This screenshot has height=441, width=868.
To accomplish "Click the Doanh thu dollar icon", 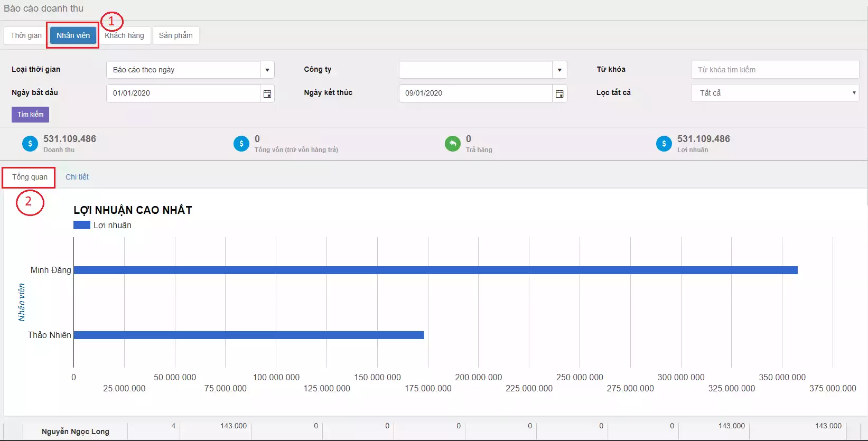I will pyautogui.click(x=30, y=144).
